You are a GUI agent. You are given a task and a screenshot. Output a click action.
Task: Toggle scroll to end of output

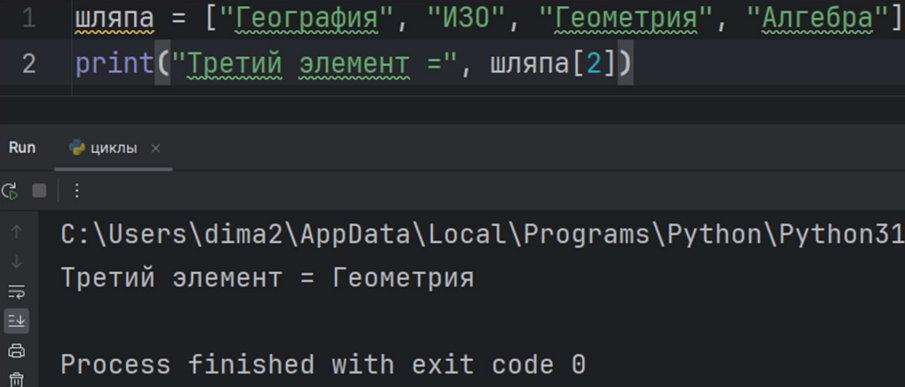point(16,320)
